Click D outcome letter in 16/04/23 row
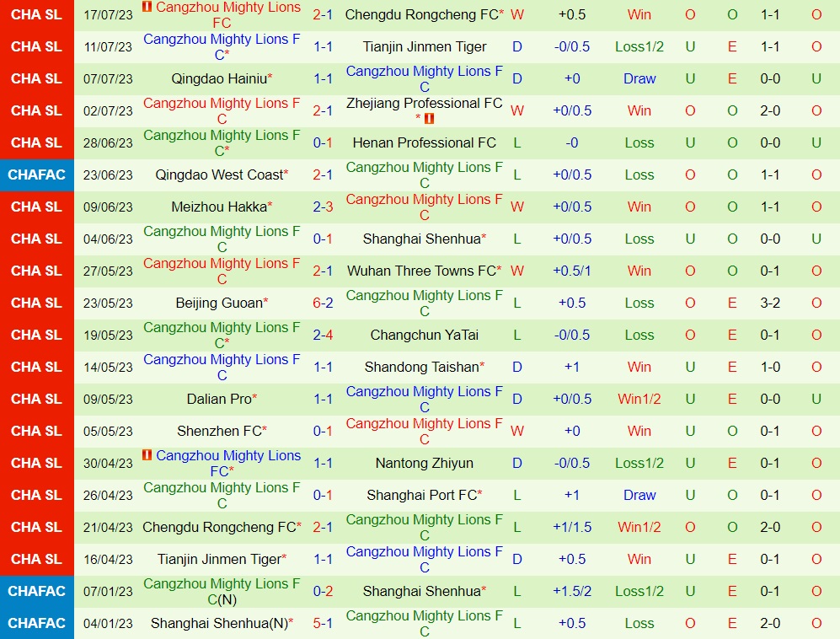 coord(517,559)
